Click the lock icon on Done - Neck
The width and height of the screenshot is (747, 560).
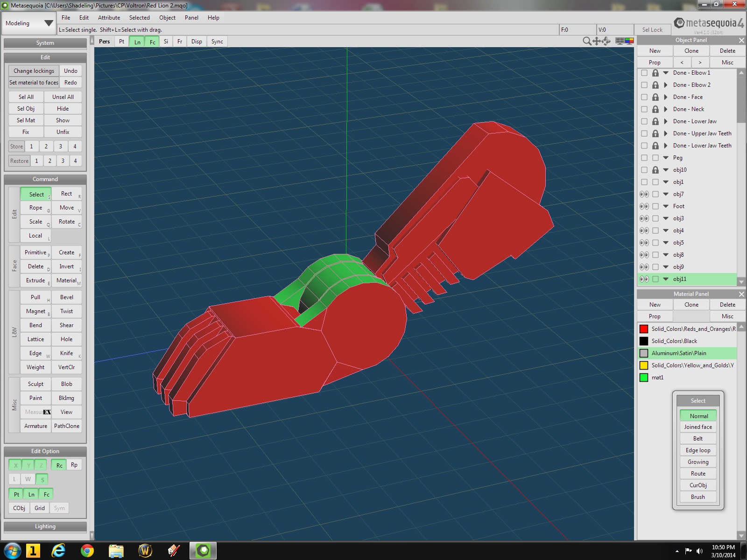point(655,109)
